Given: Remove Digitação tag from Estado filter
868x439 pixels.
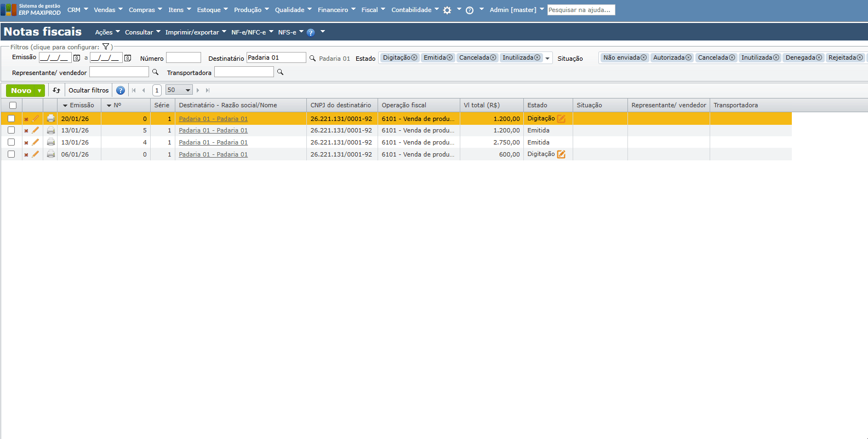Looking at the screenshot, I should (414, 57).
